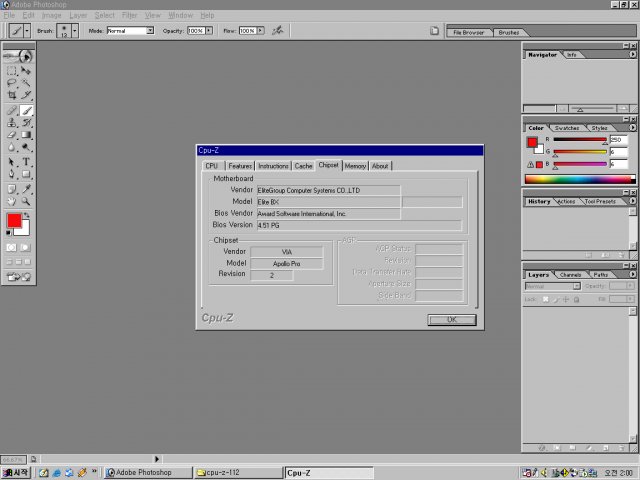Image resolution: width=640 pixels, height=480 pixels.
Task: Select the Gradient tool
Action: [x=26, y=134]
